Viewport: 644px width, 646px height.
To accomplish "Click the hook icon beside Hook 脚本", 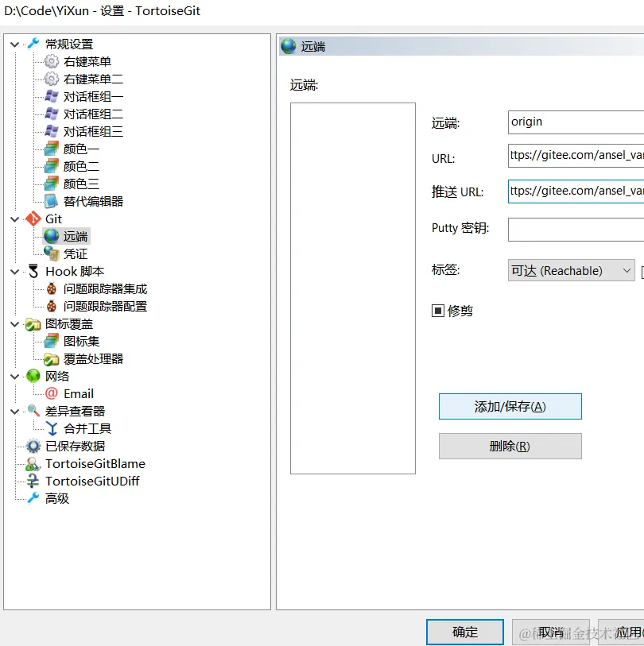I will pos(33,271).
